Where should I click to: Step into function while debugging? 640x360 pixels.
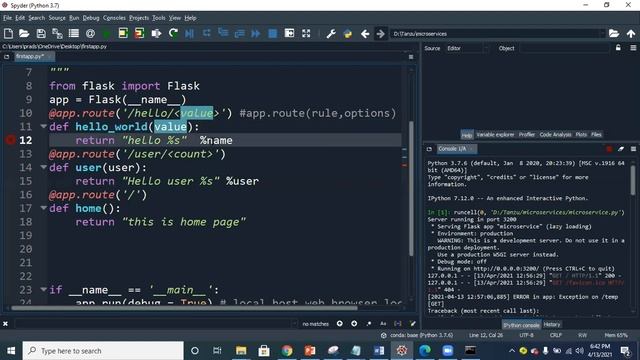click(x=223, y=33)
